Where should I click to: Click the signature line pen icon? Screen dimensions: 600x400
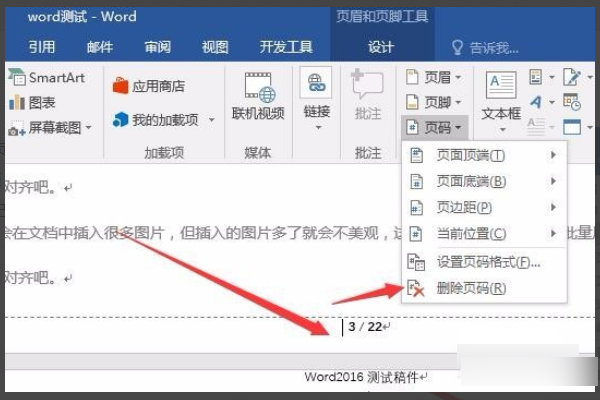tap(571, 77)
